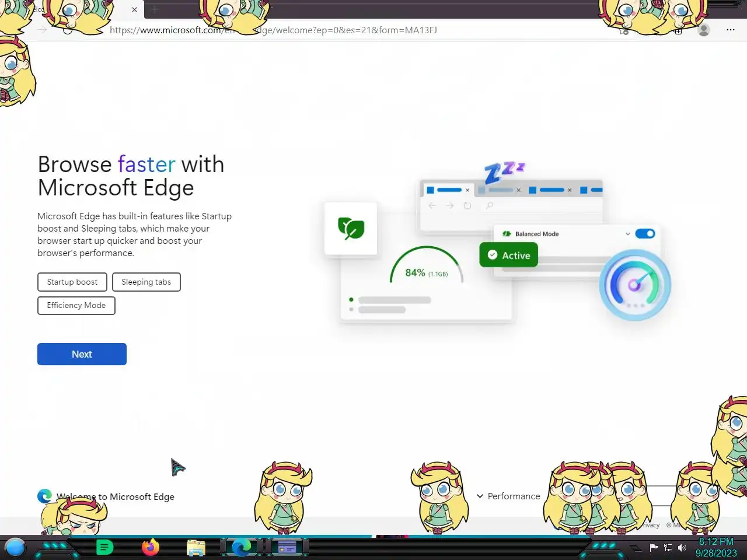Open the Windows Start orb
Image resolution: width=747 pixels, height=560 pixels.
click(15, 547)
